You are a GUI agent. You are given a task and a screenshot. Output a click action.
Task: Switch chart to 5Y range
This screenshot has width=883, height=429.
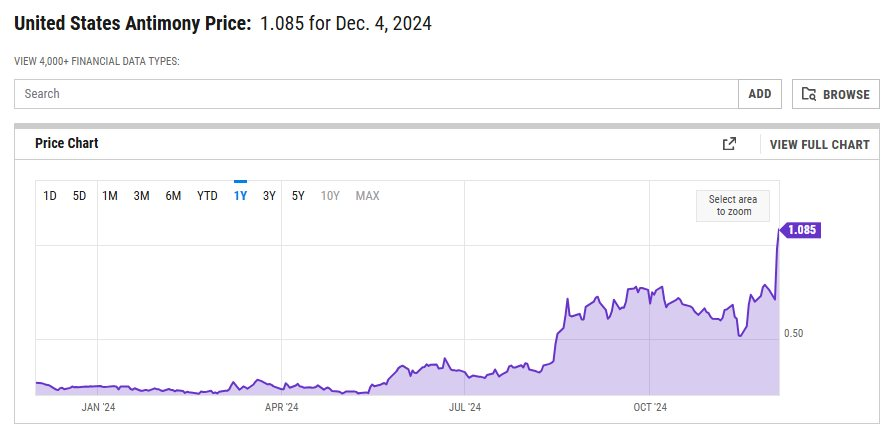[298, 196]
